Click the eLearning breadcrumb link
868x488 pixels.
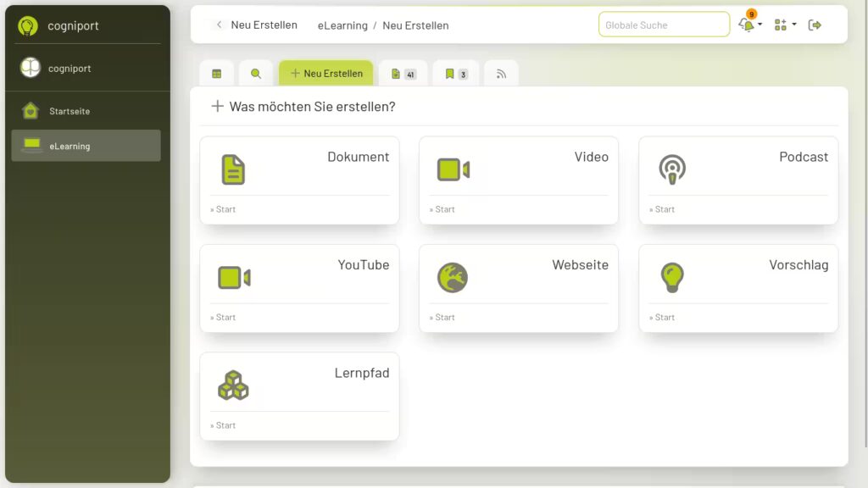[342, 25]
